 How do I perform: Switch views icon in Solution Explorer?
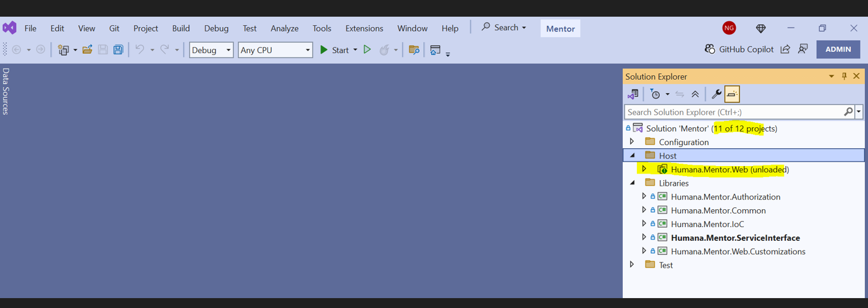click(633, 94)
